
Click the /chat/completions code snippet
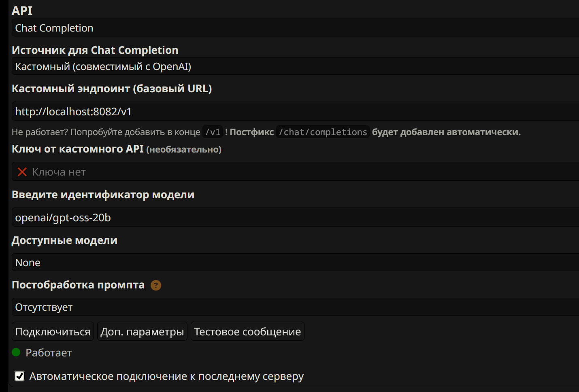tap(323, 132)
